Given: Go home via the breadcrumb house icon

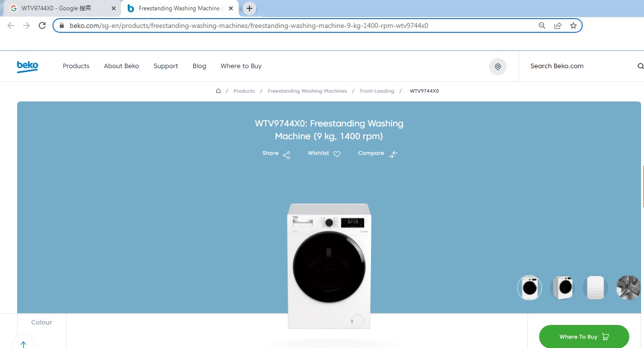Looking at the screenshot, I should (218, 91).
